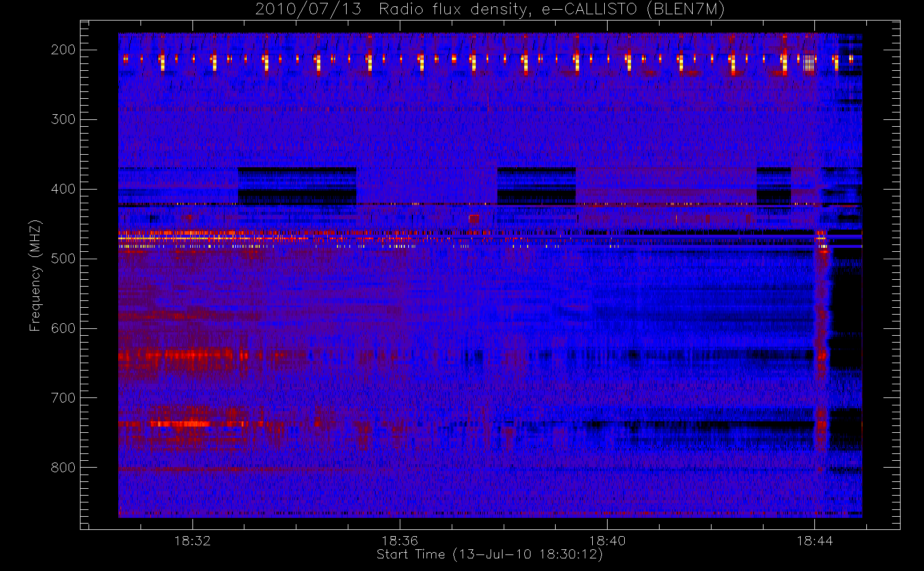This screenshot has width=924, height=571.
Task: Click the 18:40 time tick label
Action: (x=607, y=541)
